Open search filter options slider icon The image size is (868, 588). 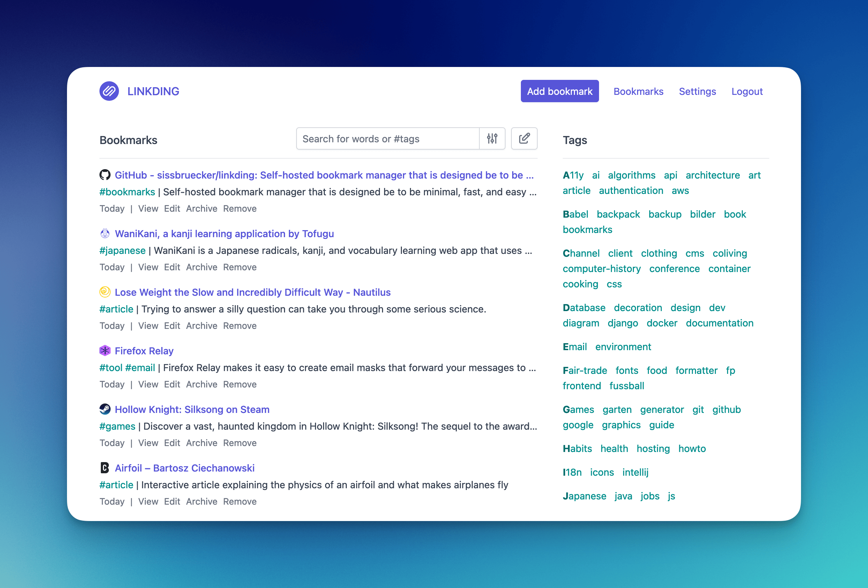click(492, 138)
